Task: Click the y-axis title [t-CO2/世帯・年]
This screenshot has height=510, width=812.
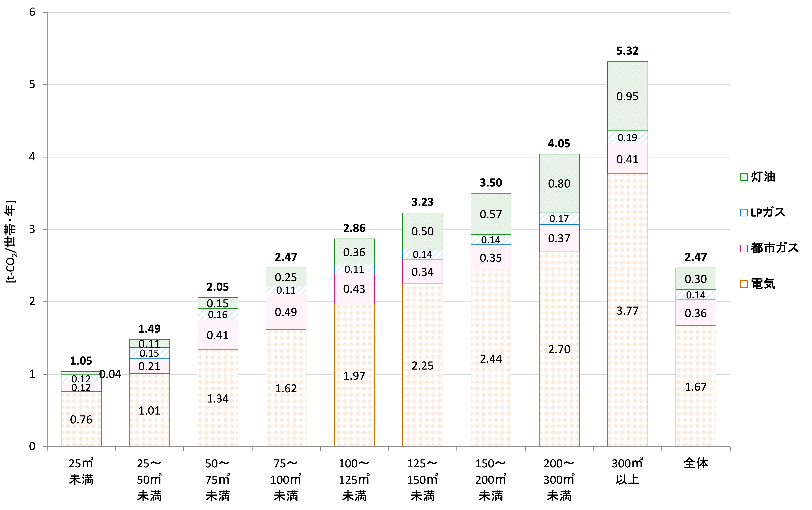Action: tap(11, 241)
